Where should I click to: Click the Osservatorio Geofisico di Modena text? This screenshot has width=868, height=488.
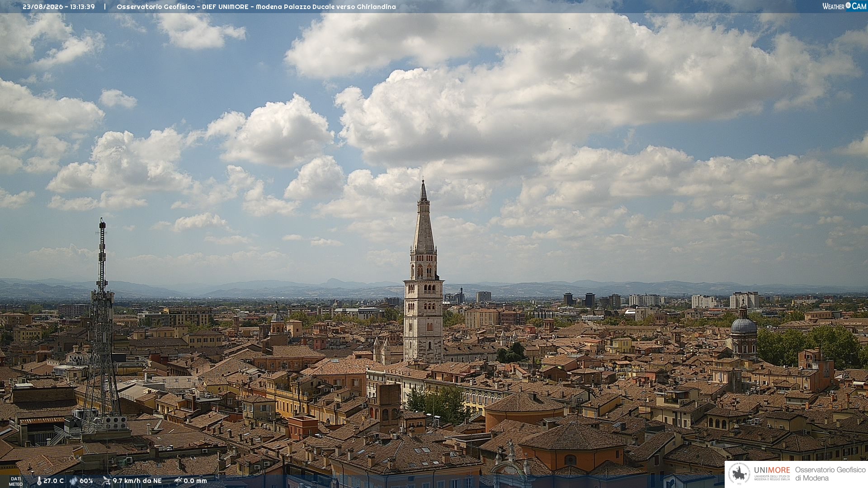tap(830, 474)
